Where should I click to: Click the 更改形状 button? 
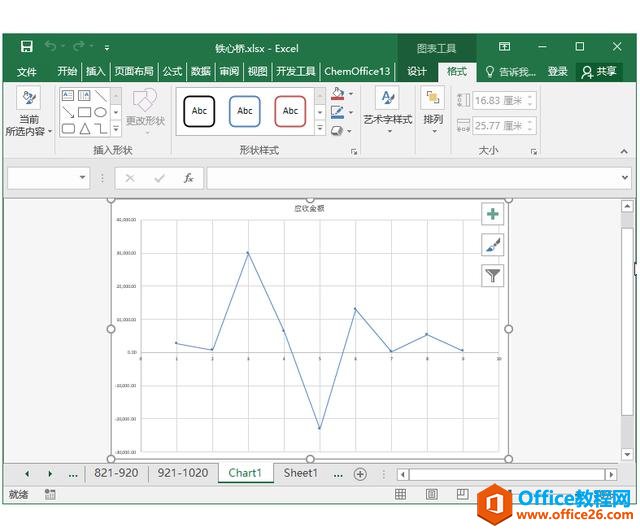coord(145,110)
